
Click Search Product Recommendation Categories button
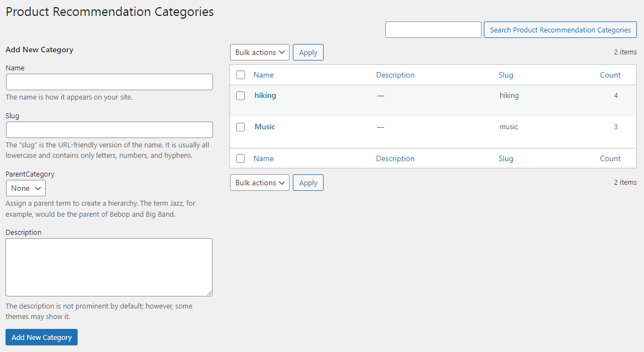coord(560,30)
